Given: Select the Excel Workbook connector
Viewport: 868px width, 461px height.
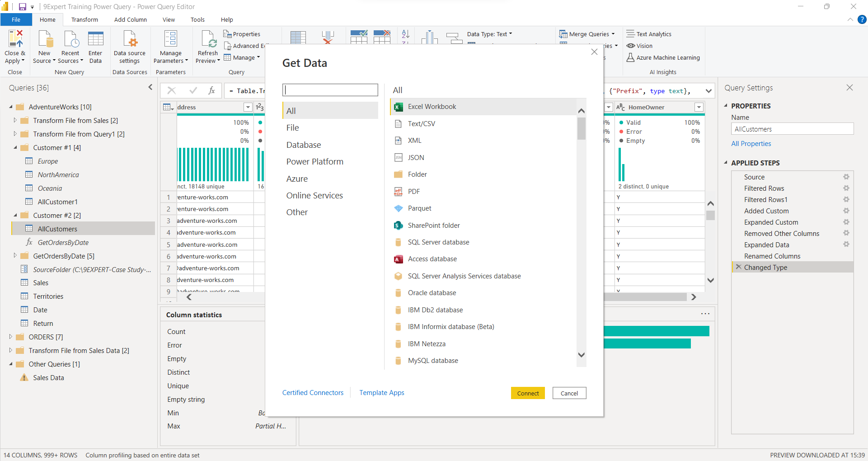Looking at the screenshot, I should click(x=431, y=106).
